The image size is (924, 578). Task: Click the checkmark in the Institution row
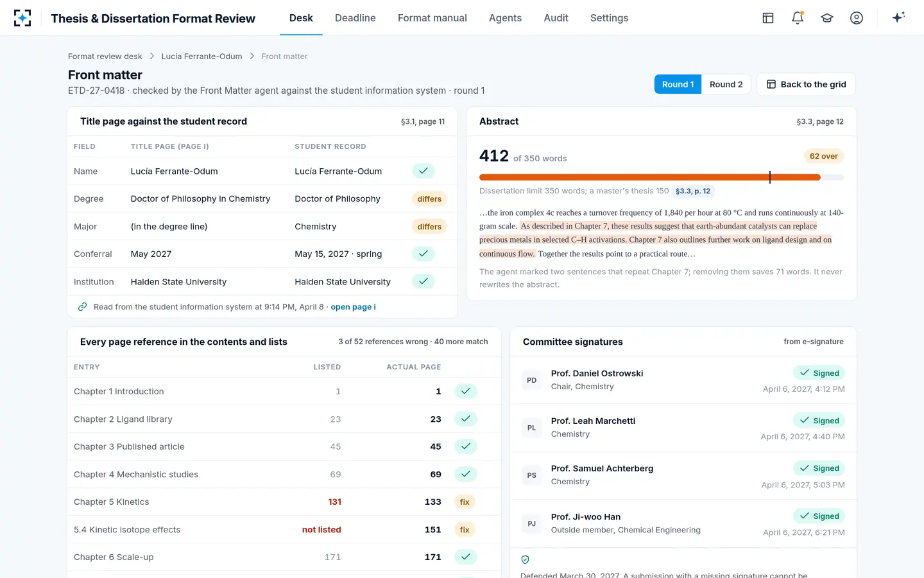424,281
